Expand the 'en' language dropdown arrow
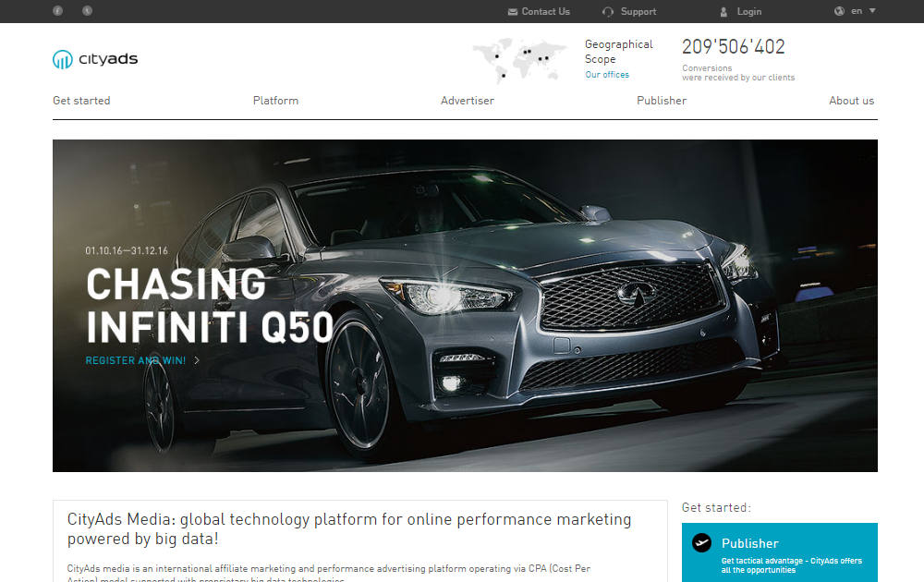The width and height of the screenshot is (924, 582). [872, 11]
